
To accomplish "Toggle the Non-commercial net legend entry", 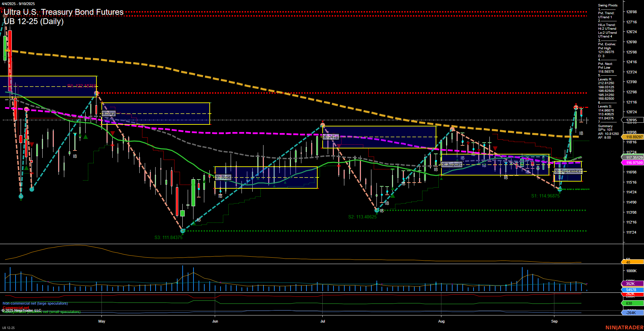I will (35, 303).
